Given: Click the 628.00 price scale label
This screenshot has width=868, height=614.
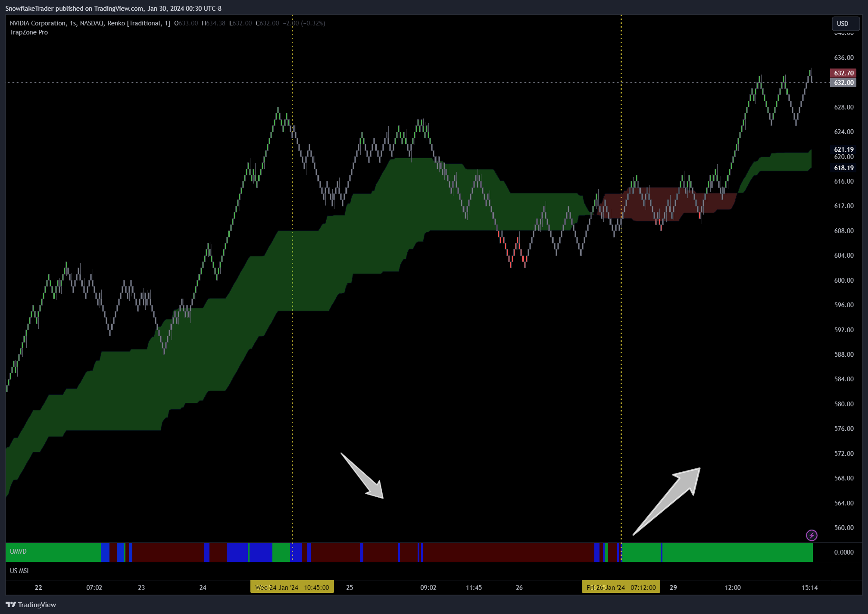Looking at the screenshot, I should (844, 107).
